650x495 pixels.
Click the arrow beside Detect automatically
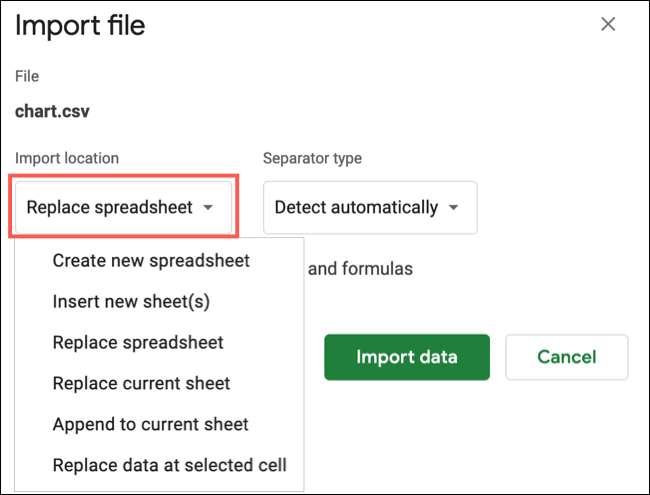(x=454, y=208)
